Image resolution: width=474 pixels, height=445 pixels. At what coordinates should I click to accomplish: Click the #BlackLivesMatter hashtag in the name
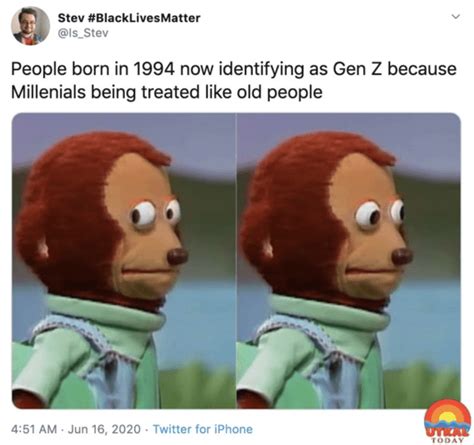pos(145,18)
